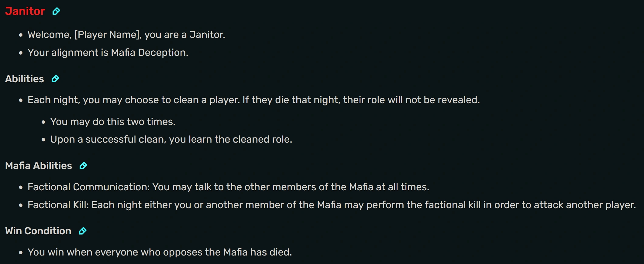Click the "Your alignment is Mafia Deception" line
Viewport: 644px width, 264px height.
coord(108,52)
